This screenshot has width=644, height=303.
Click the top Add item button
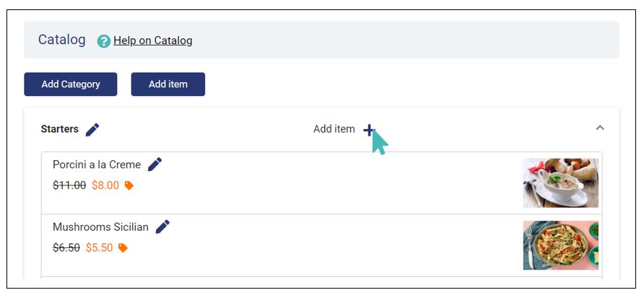[168, 84]
